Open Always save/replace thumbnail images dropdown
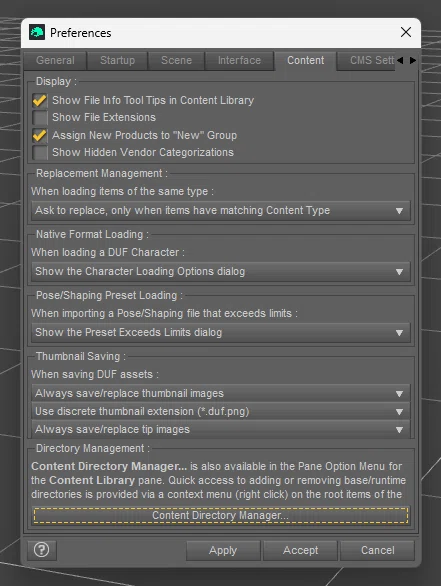Screen dimensions: 441x586 coord(221,393)
